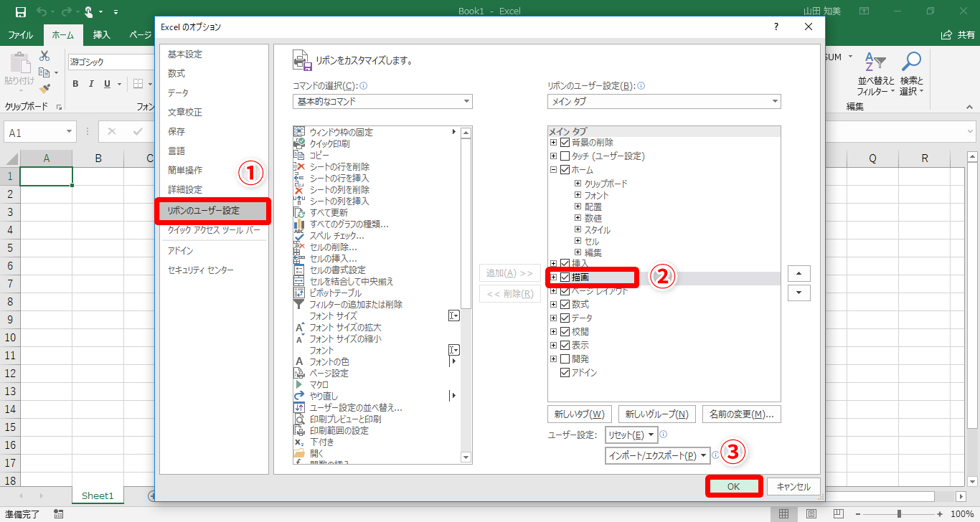
Task: Open the ファイル ribbon tab in Excel
Action: tap(21, 34)
